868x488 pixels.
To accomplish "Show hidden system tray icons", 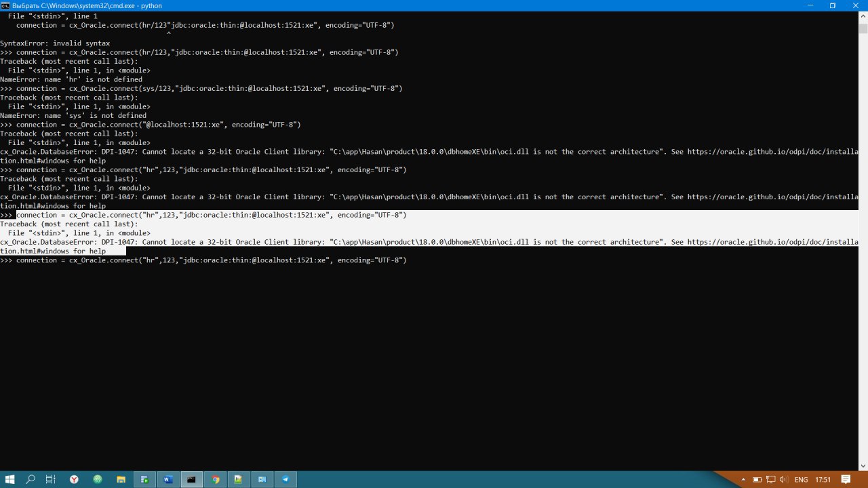I will (745, 479).
